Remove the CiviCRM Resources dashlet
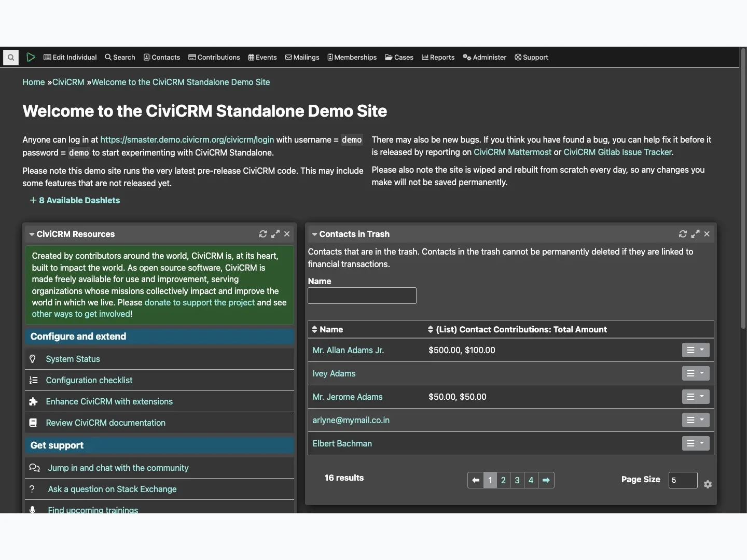Screen dimensions: 747x560 [287, 234]
